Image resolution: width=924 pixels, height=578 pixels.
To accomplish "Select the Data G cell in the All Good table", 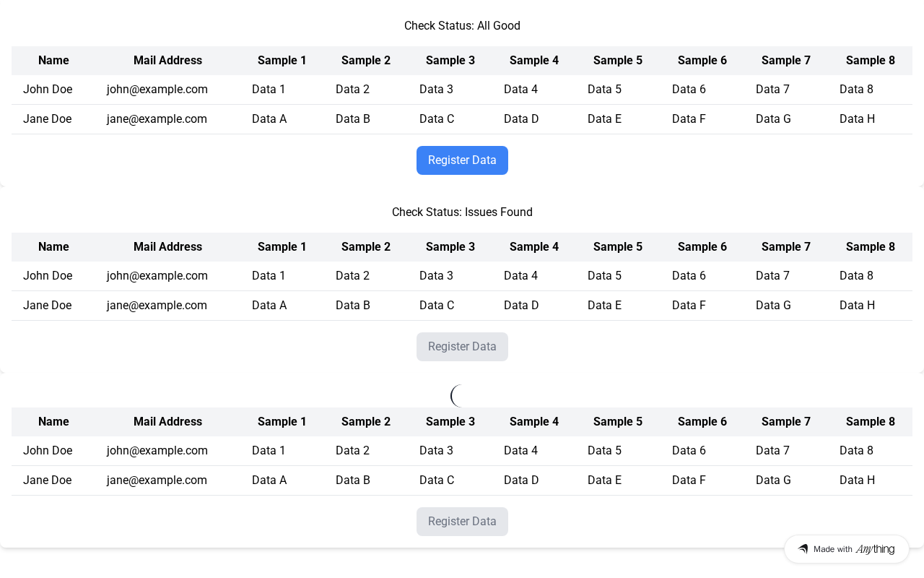I will [773, 119].
